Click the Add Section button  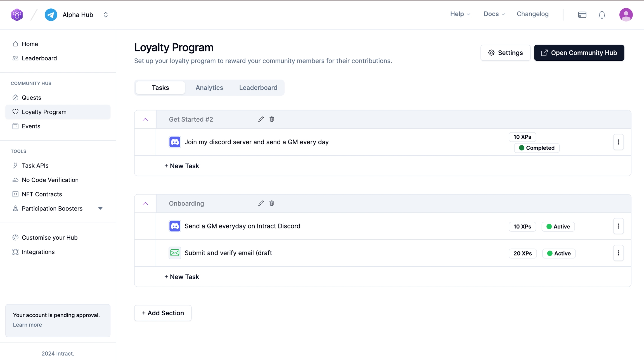pos(163,313)
